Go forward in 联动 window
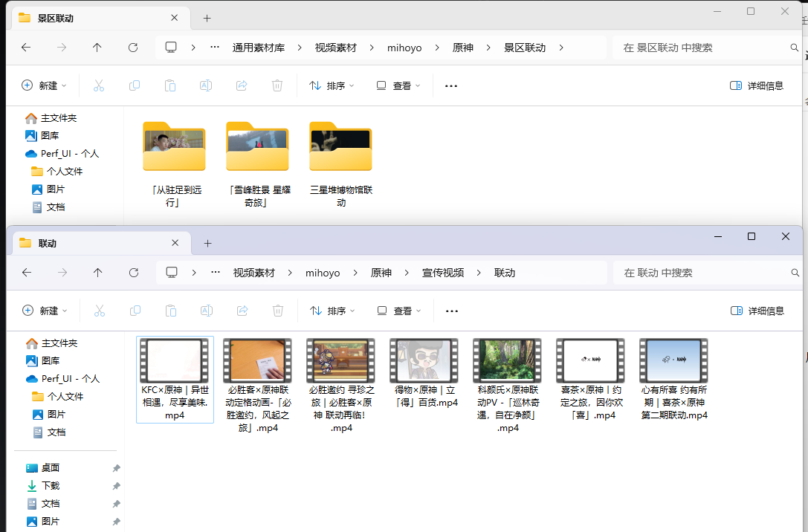The width and height of the screenshot is (808, 532). click(x=62, y=273)
